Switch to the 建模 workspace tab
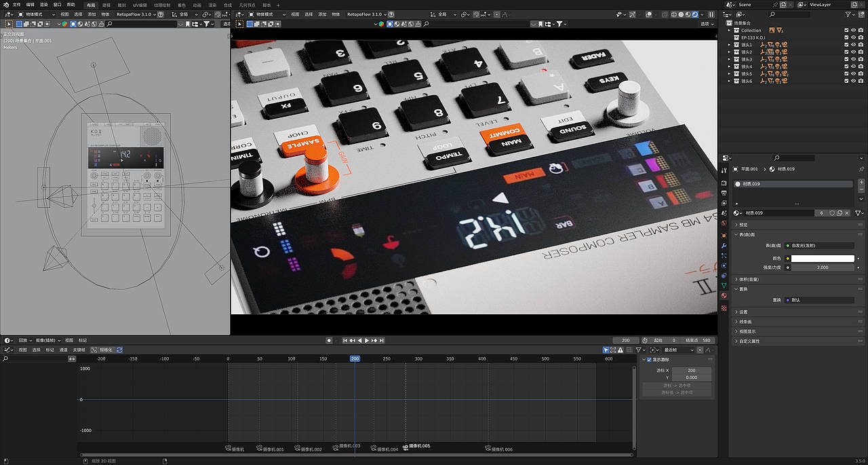Image resolution: width=868 pixels, height=465 pixels. (x=106, y=5)
